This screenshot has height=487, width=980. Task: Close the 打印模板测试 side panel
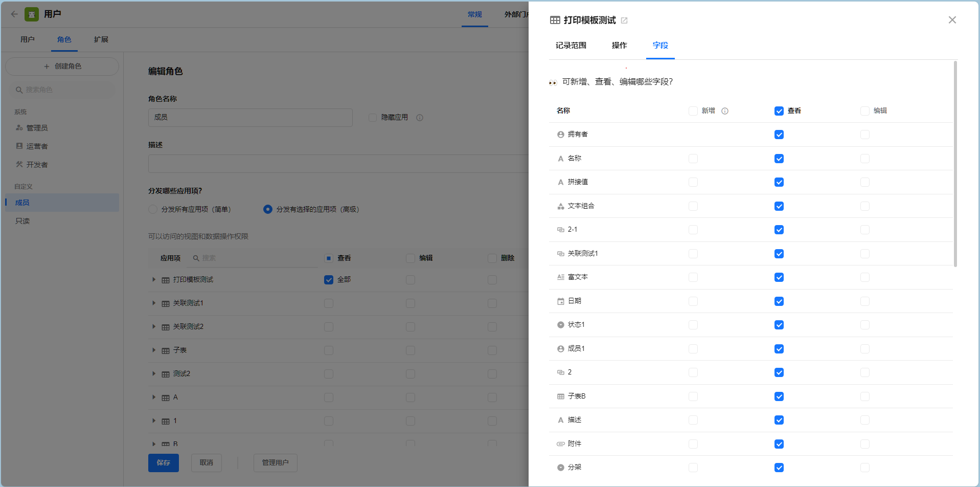point(952,20)
